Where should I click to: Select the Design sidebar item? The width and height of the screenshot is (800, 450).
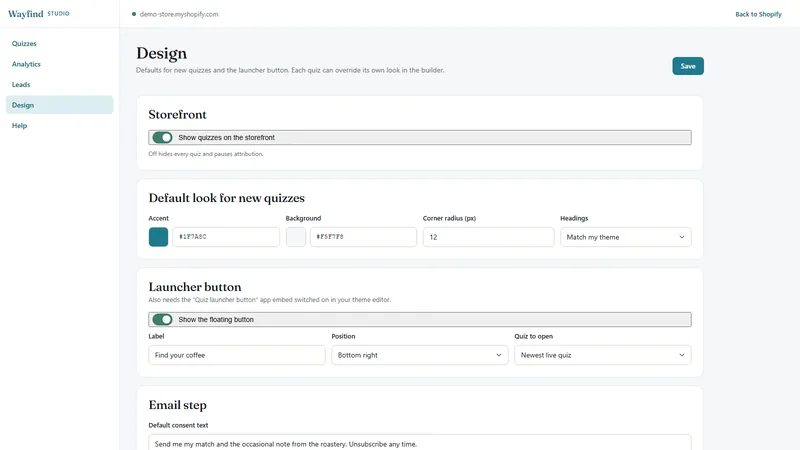59,105
